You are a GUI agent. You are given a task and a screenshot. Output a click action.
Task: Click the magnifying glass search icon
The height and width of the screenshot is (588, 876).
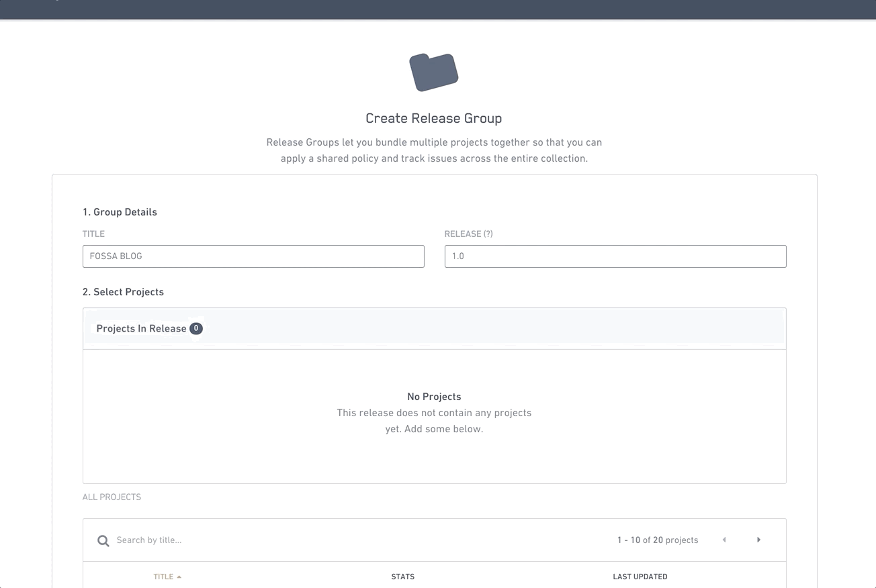tap(103, 540)
